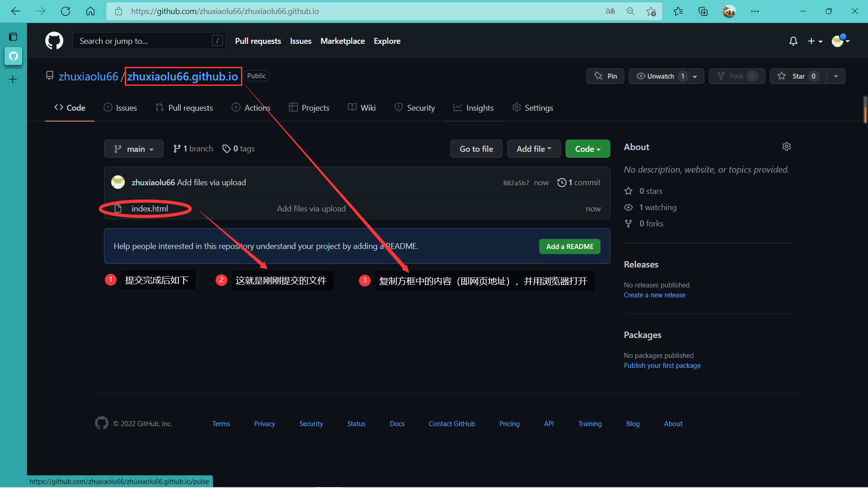Open zhuxiaolu66.github.io repository name link
The width and height of the screenshot is (868, 488).
(183, 76)
